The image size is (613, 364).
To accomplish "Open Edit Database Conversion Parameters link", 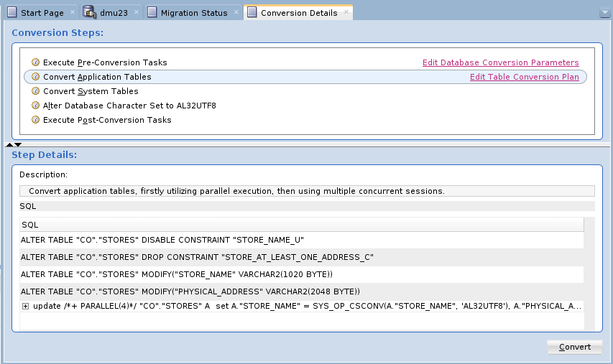I will pos(500,62).
